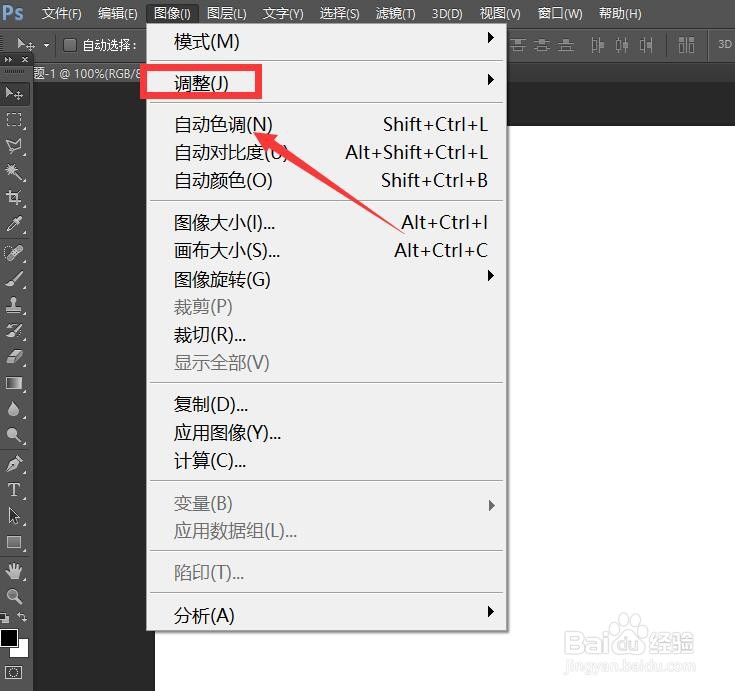The height and width of the screenshot is (691, 735).
Task: Select the Magic Wand tool
Action: [x=14, y=172]
